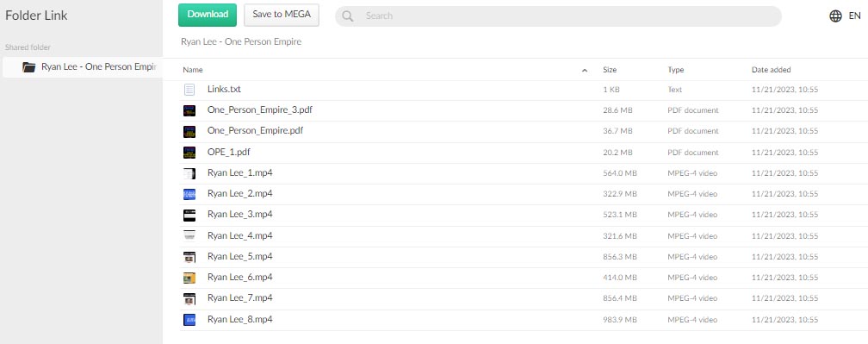Select the Ryan Lee_4.mp4 file name
Image resolution: width=868 pixels, height=344 pixels.
click(239, 235)
